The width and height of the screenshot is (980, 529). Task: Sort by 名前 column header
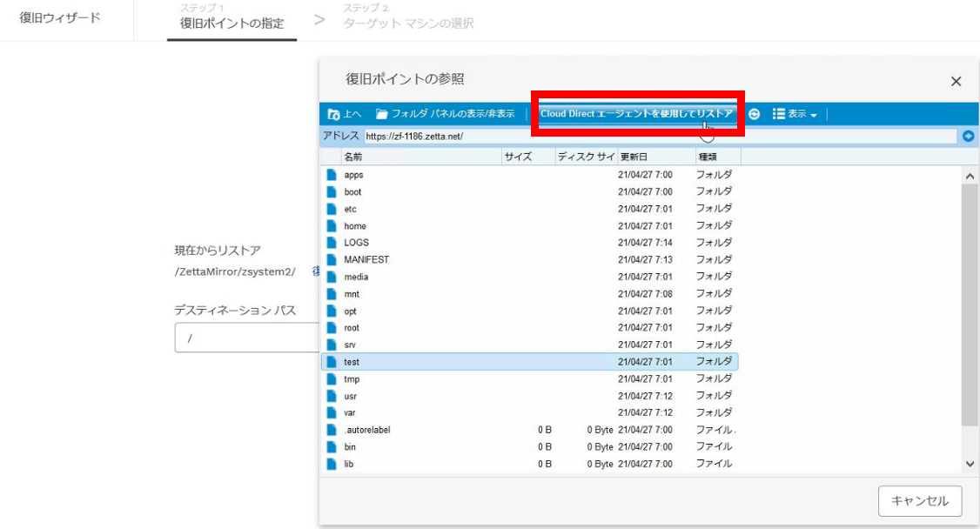(352, 157)
